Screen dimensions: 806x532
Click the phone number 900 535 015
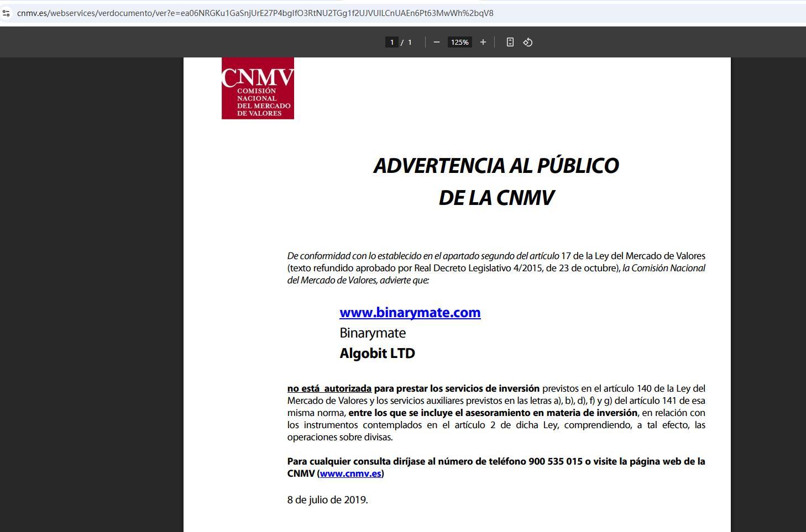coord(555,461)
